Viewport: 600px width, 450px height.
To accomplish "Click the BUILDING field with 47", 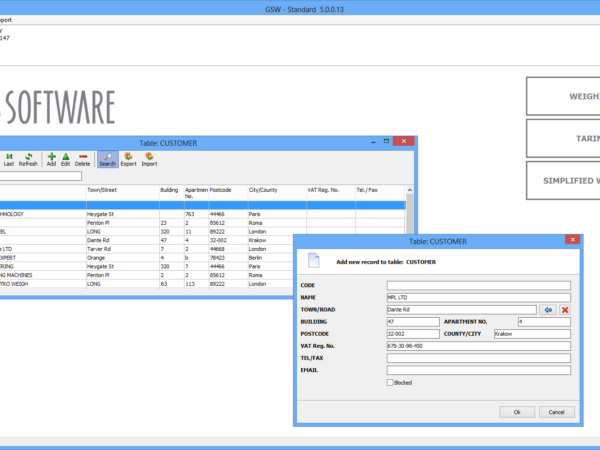I will pyautogui.click(x=413, y=322).
